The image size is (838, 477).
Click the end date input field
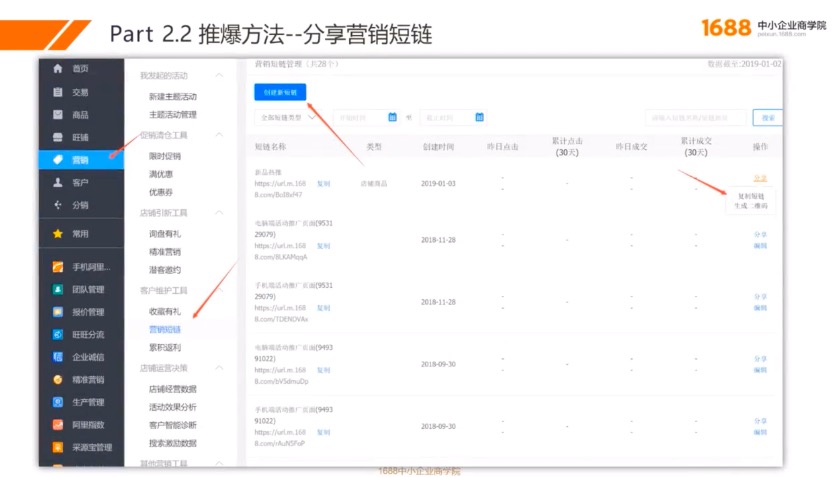(x=453, y=118)
